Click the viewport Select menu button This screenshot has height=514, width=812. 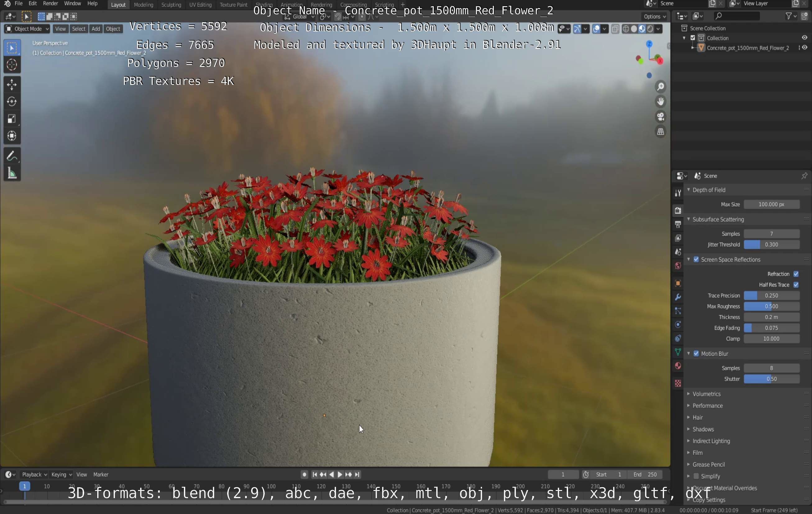click(79, 29)
